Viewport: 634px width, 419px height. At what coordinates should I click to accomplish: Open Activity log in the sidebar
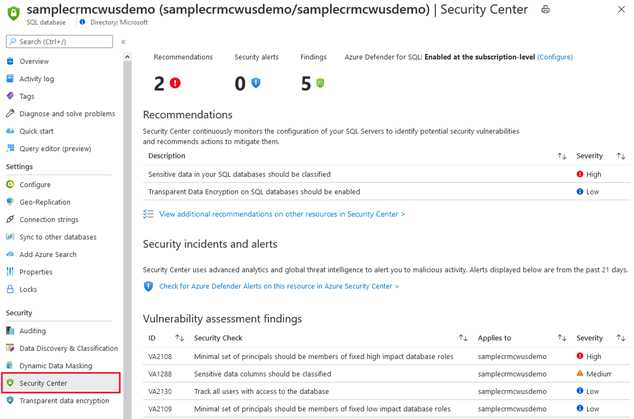37,79
